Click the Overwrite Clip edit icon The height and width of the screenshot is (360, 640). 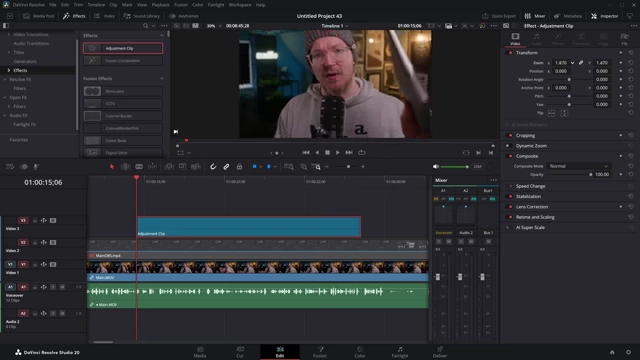(182, 167)
